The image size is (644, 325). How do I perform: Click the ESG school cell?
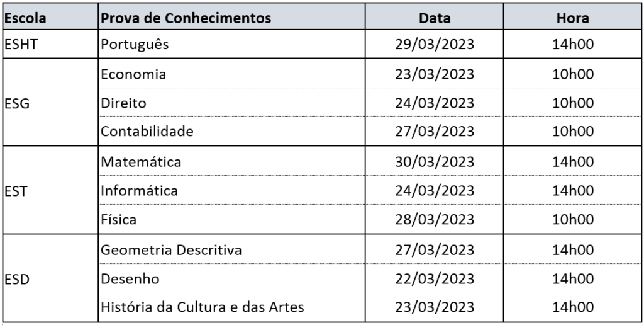[x=50, y=103]
